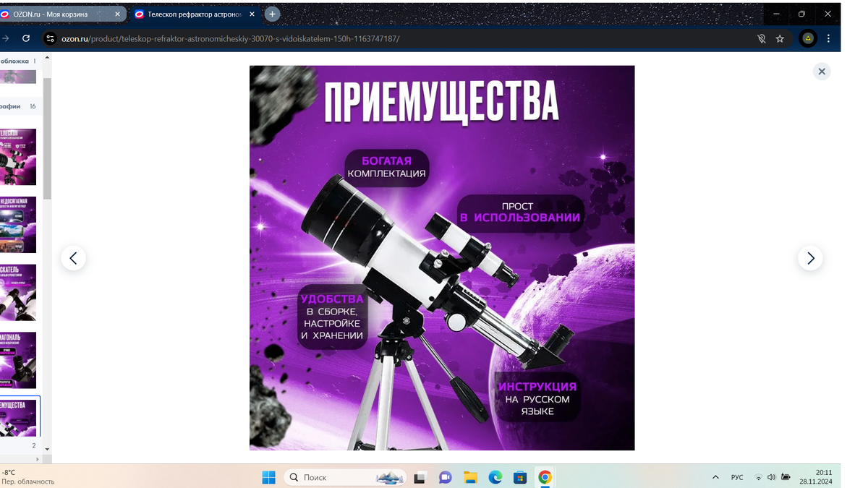Open Wi-Fi network settings in tray
868x488 pixels.
tap(758, 477)
